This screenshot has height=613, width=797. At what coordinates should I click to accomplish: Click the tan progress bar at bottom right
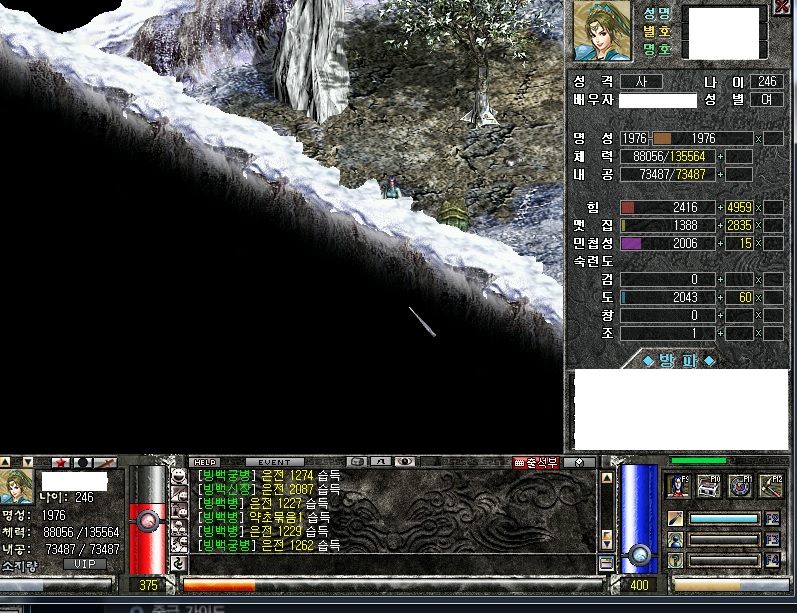(731, 585)
